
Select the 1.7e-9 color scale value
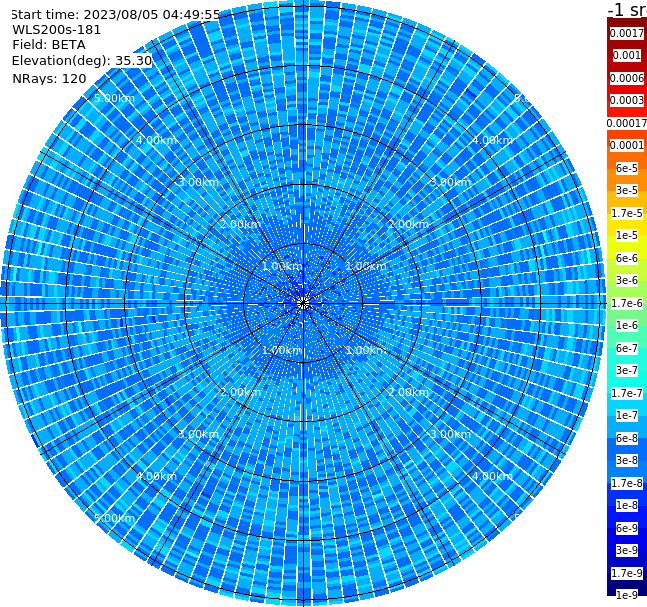[x=627, y=573]
